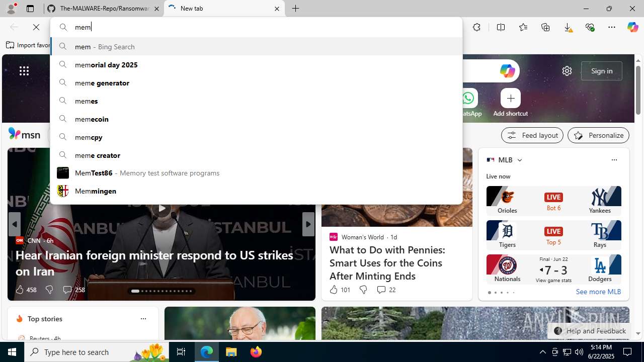Dislike the Iranian minister story

[x=49, y=290]
